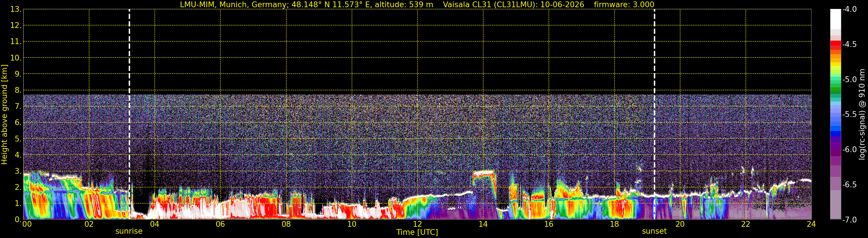The width and height of the screenshot is (868, 238).
Task: Click the sunrise dashed vertical line
Action: [129, 114]
